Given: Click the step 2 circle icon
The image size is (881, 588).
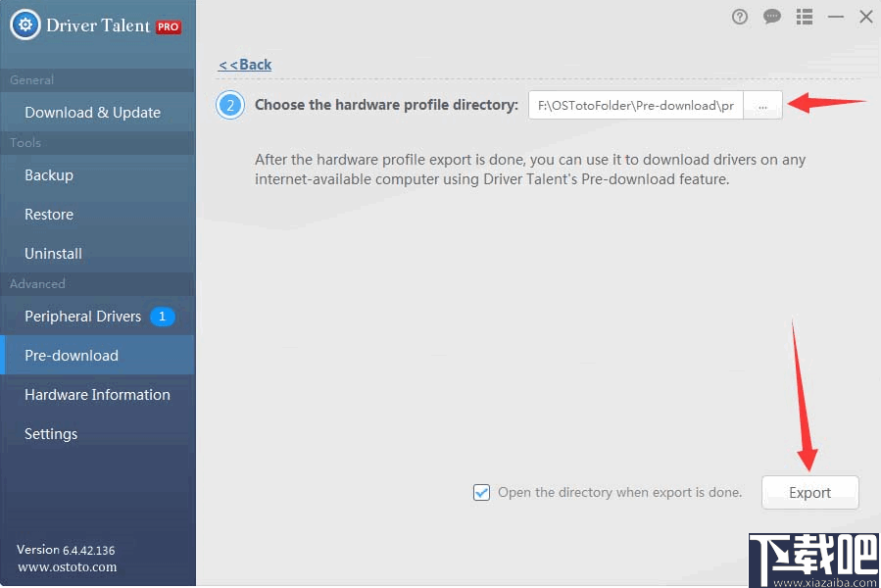Looking at the screenshot, I should coord(229,105).
